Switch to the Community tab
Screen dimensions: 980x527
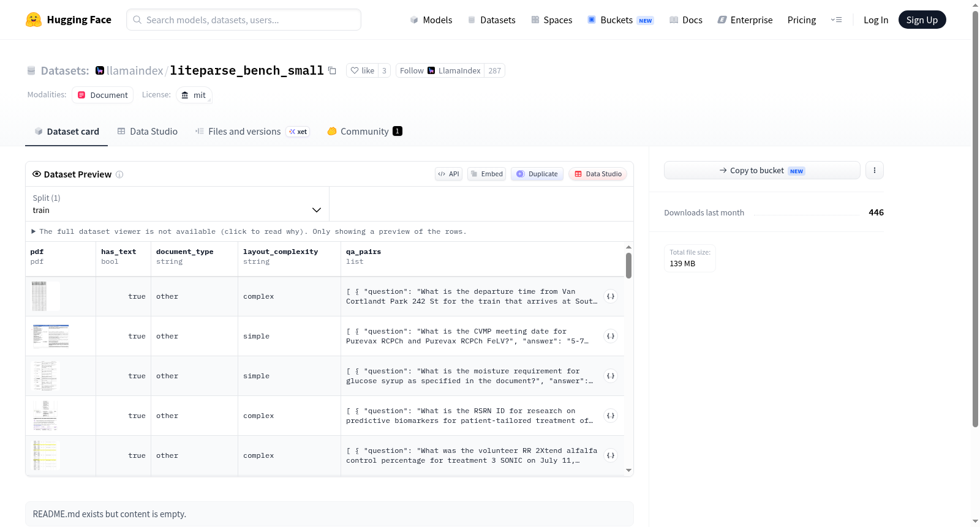click(x=364, y=131)
